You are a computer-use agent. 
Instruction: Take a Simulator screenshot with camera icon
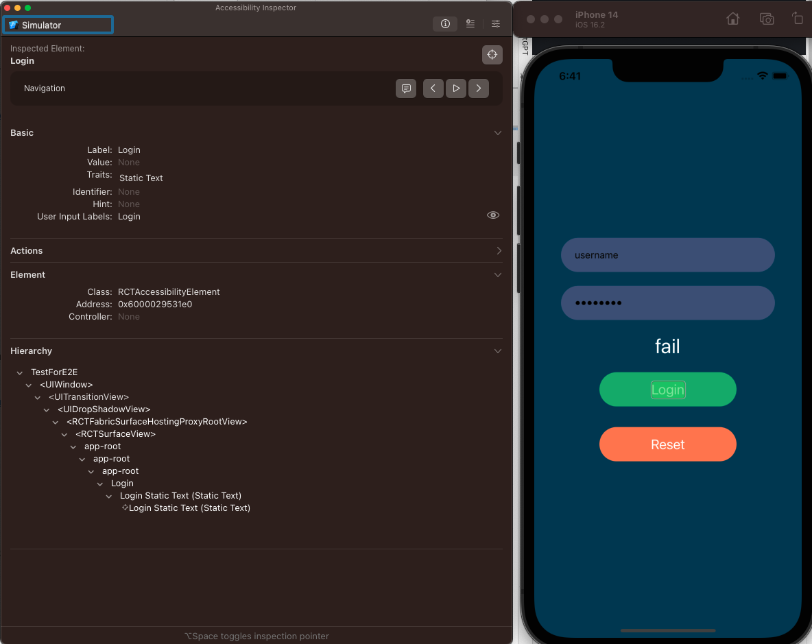click(x=767, y=19)
